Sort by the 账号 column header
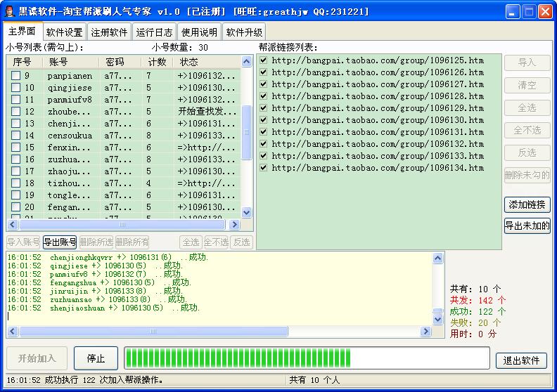557x392 pixels. point(69,62)
